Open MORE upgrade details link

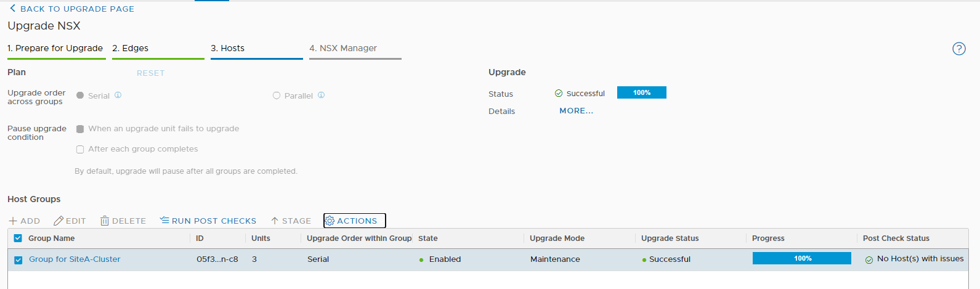click(576, 111)
